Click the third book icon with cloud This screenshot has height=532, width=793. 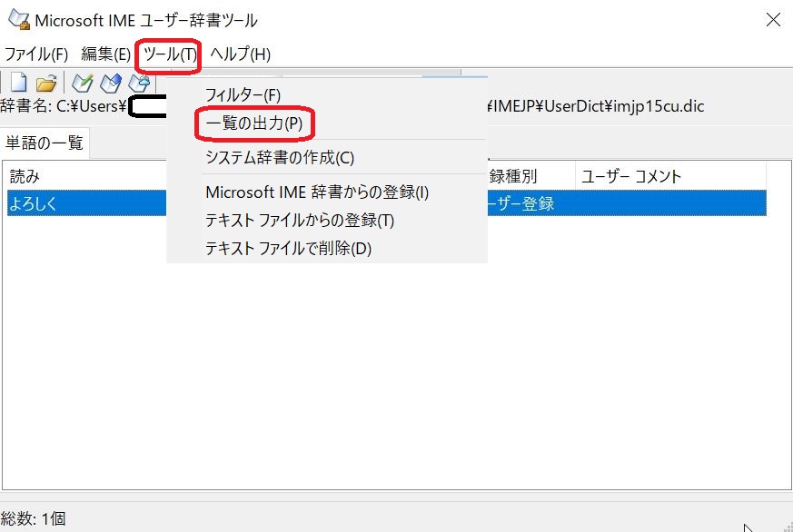coord(139,83)
